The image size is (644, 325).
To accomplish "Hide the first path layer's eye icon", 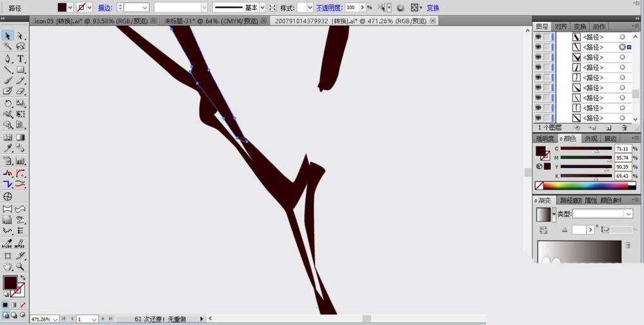I will click(538, 37).
